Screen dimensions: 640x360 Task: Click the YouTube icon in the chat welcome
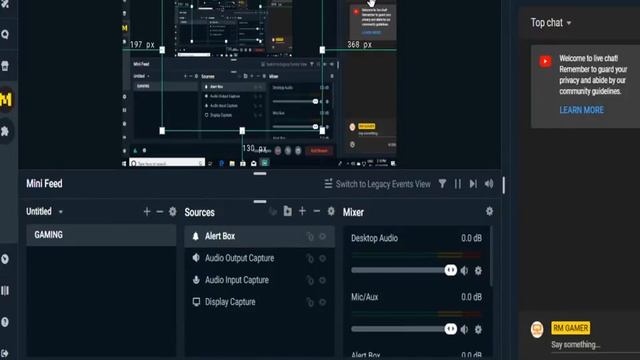pyautogui.click(x=546, y=62)
